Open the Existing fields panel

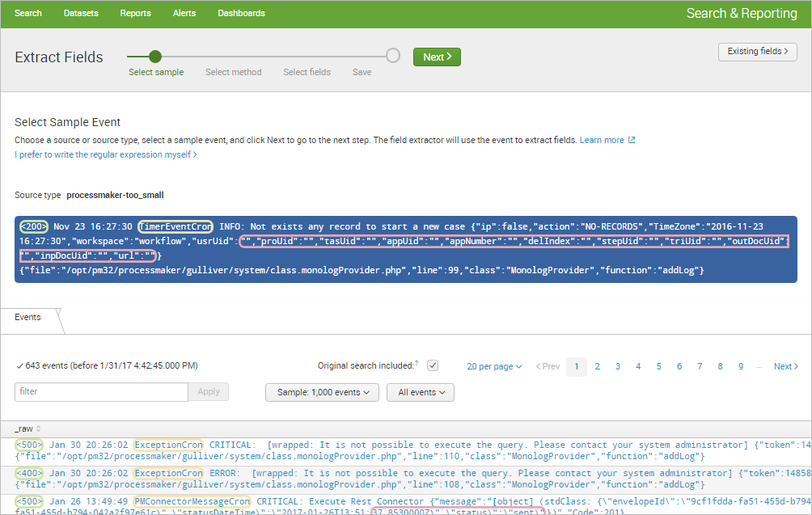(758, 52)
